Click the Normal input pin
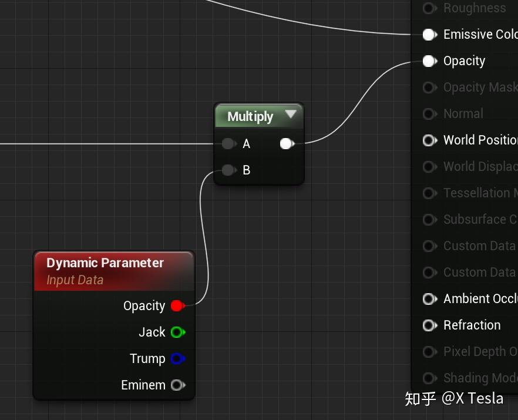518x420 pixels. pos(429,114)
